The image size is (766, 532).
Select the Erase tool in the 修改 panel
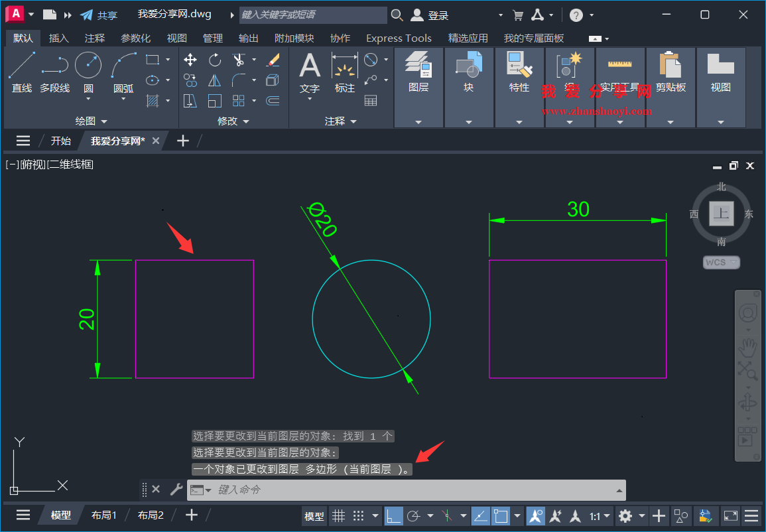point(274,60)
